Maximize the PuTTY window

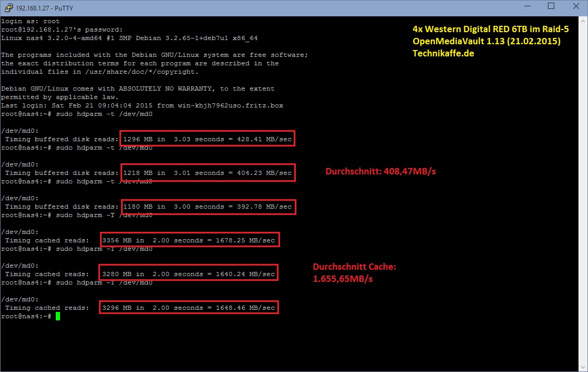pos(551,6)
